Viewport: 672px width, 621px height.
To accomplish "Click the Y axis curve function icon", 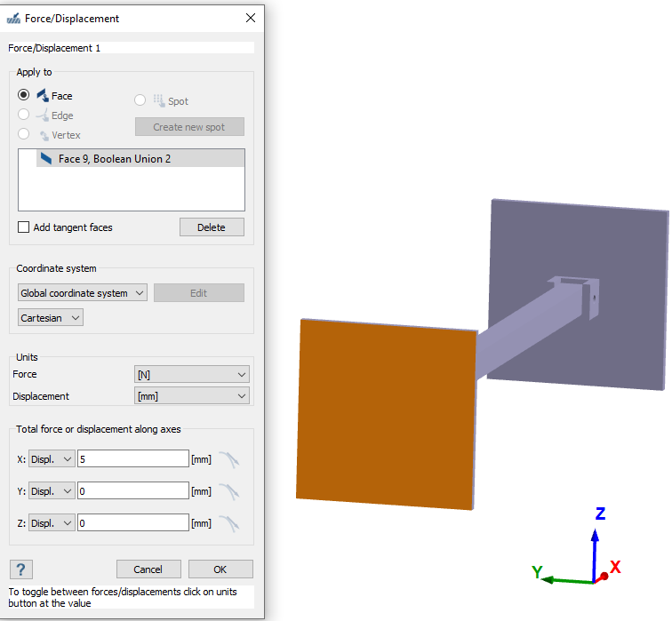I will [x=229, y=491].
